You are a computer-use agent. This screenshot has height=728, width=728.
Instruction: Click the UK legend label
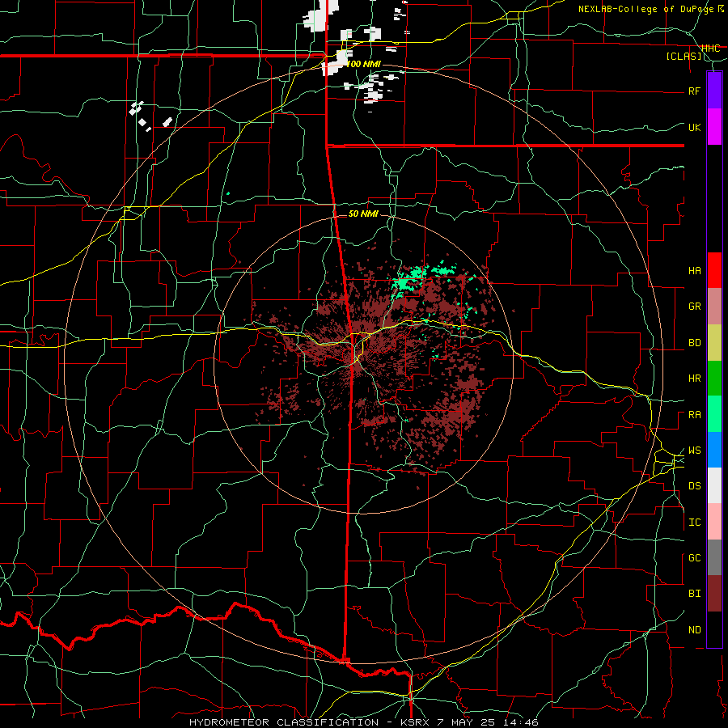pos(694,127)
